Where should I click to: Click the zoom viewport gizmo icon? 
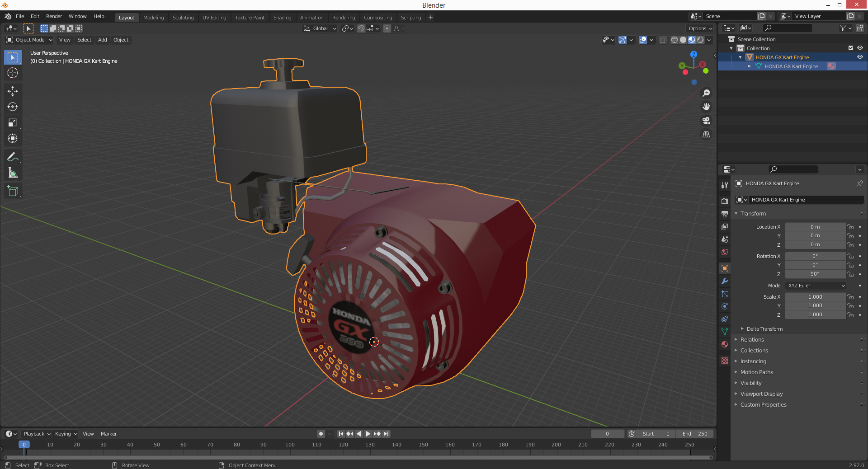click(706, 93)
